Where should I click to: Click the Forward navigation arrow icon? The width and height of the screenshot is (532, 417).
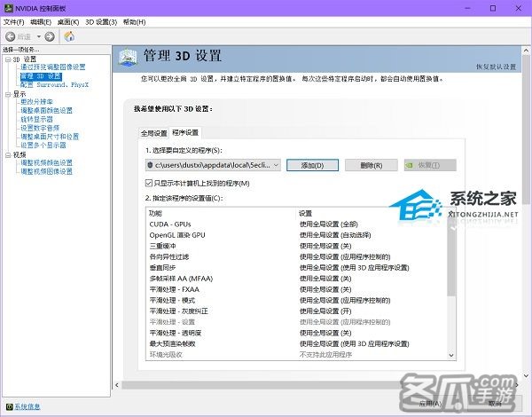[x=50, y=36]
